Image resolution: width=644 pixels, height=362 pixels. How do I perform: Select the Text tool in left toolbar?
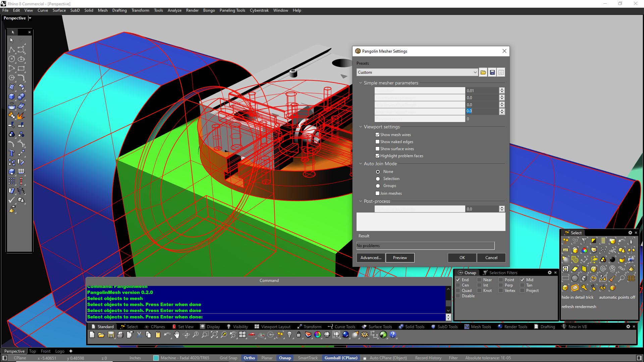coord(12,153)
